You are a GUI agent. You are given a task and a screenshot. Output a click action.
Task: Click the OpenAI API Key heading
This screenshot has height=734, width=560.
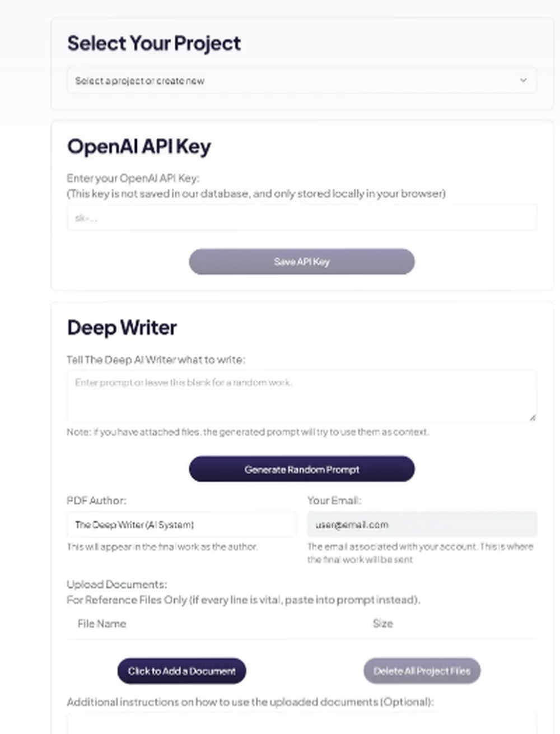point(139,146)
